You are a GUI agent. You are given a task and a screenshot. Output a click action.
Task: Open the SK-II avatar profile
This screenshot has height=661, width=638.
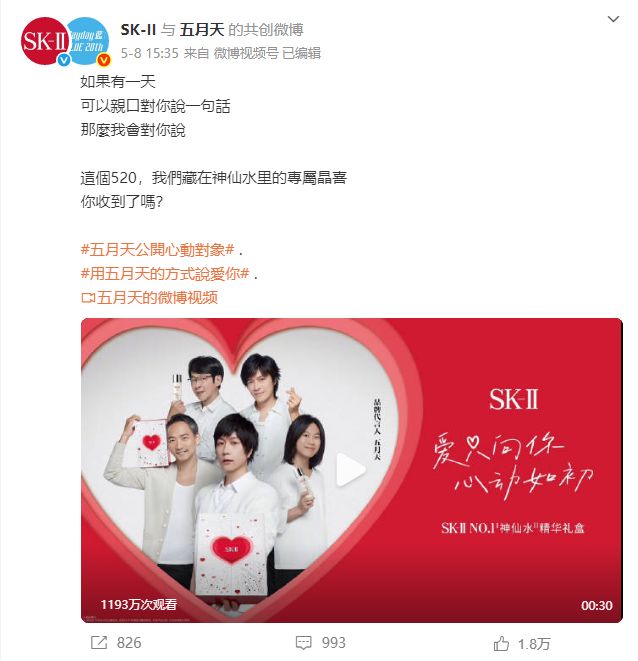click(x=45, y=41)
